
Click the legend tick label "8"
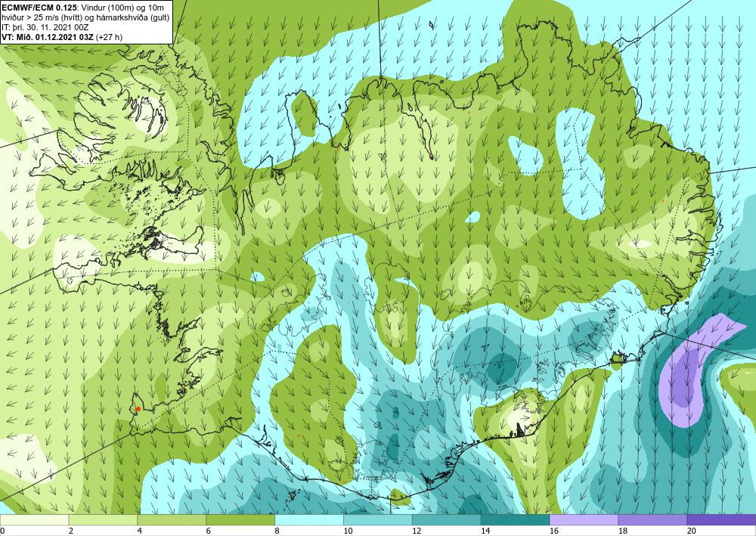pos(277,531)
